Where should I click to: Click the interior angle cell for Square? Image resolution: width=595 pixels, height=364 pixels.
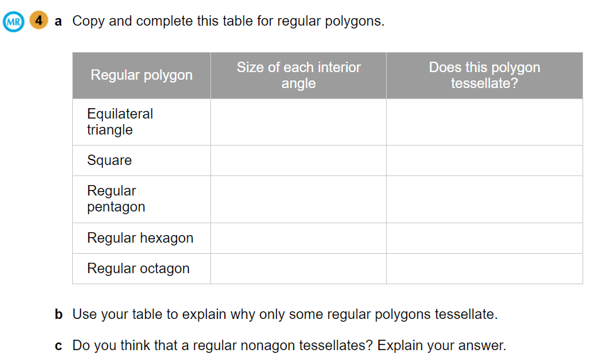click(299, 160)
